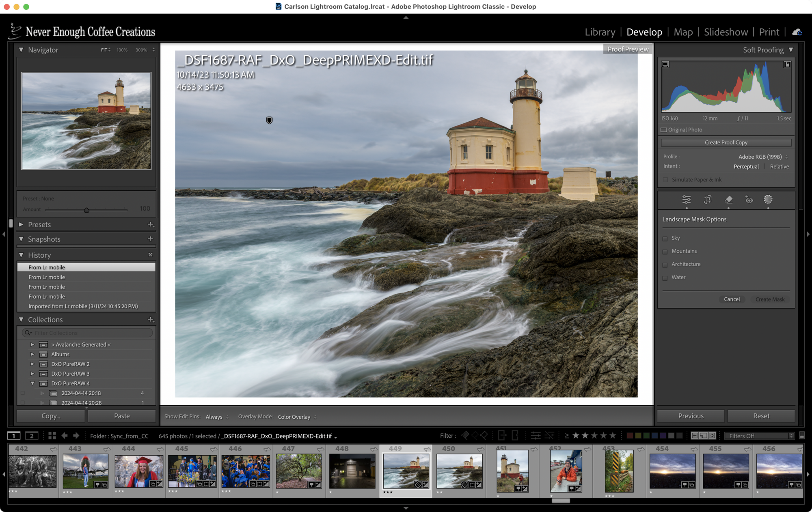Toggle highlight clipping indicator in histogram
Viewport: 812px width, 512px height.
pos(787,65)
